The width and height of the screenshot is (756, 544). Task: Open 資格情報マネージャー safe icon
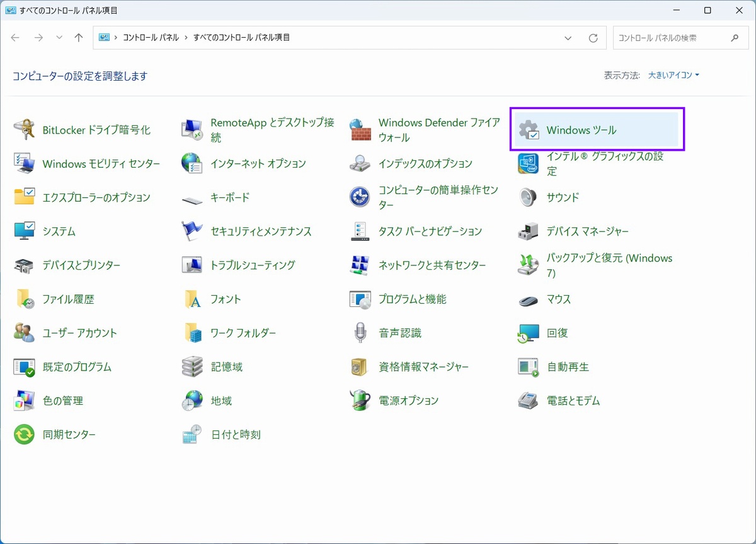360,367
